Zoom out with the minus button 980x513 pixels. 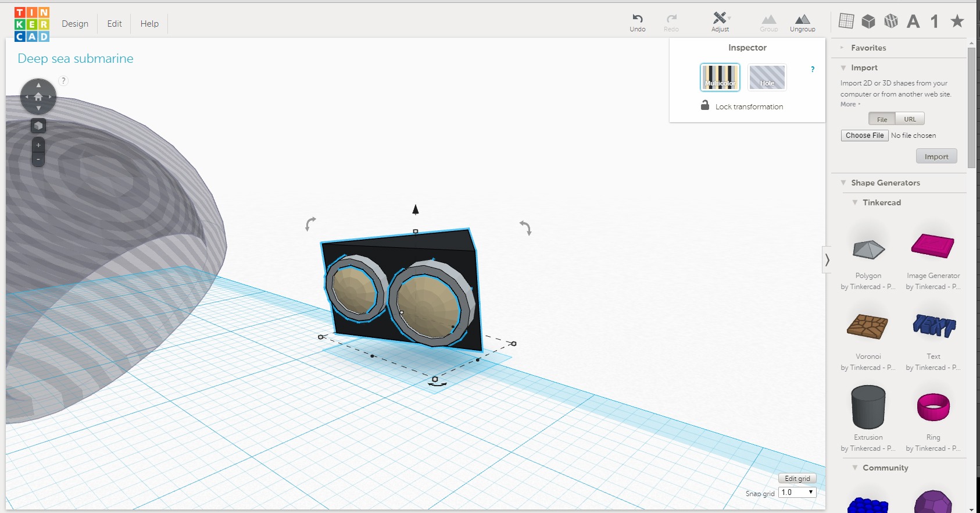point(38,159)
